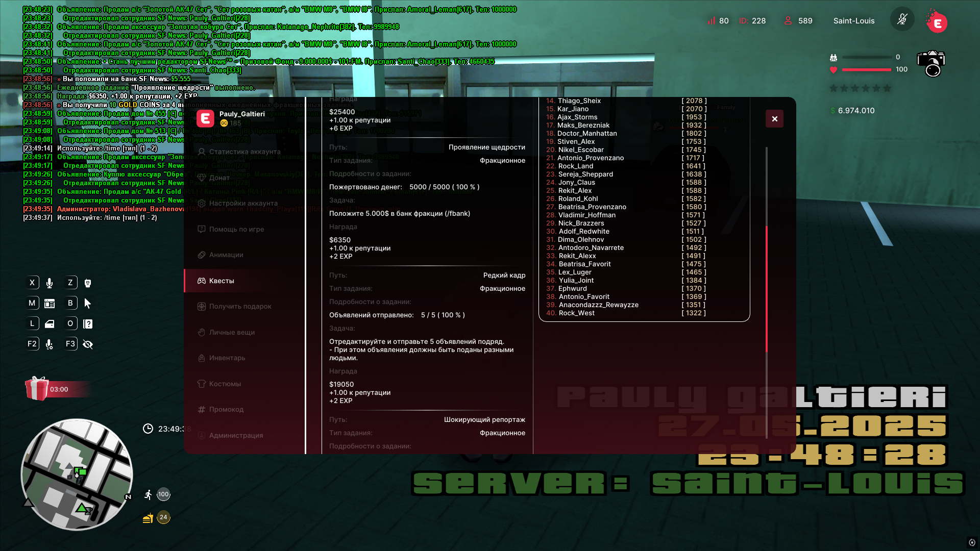Image resolution: width=980 pixels, height=551 pixels.
Task: Click the radio icon next to Z key
Action: click(x=88, y=283)
